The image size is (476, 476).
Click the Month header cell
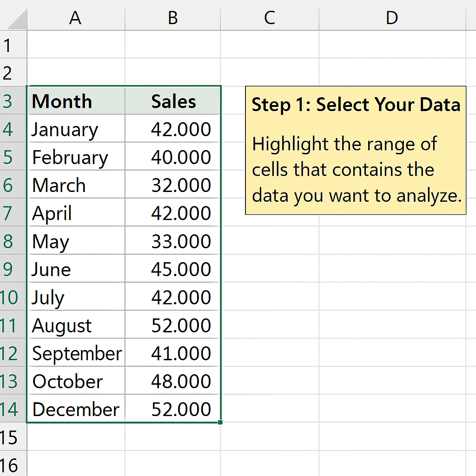pyautogui.click(x=76, y=101)
